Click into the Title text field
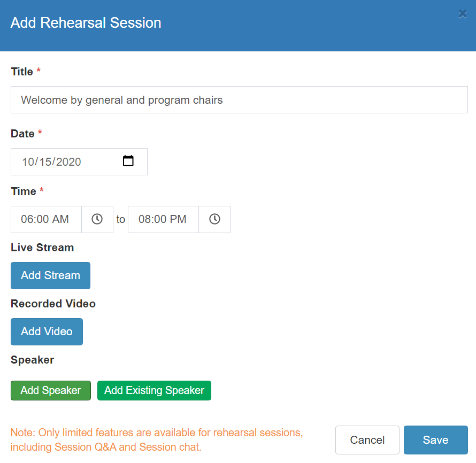476x463 pixels. tap(239, 100)
